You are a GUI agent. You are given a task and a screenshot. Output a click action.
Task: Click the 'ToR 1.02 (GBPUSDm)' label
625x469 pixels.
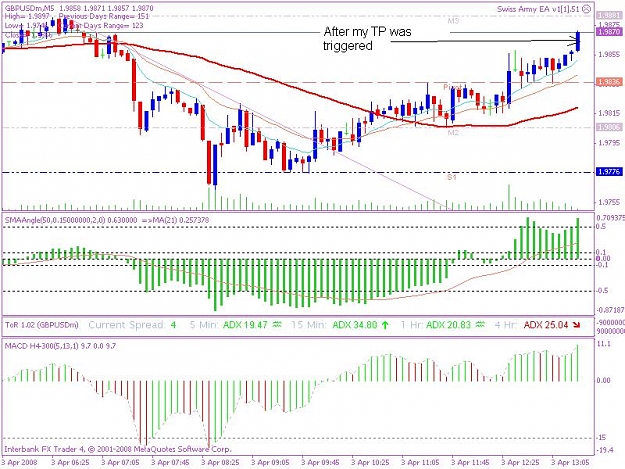click(x=42, y=325)
